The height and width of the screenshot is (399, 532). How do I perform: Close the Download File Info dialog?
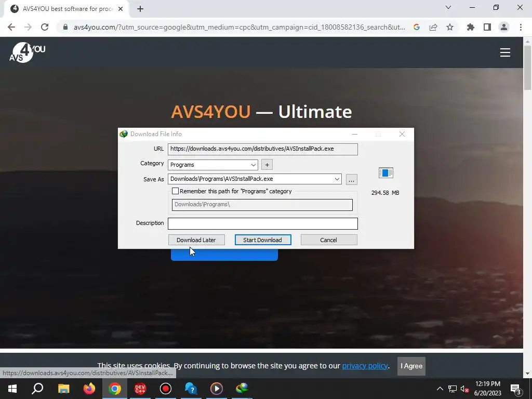(402, 134)
